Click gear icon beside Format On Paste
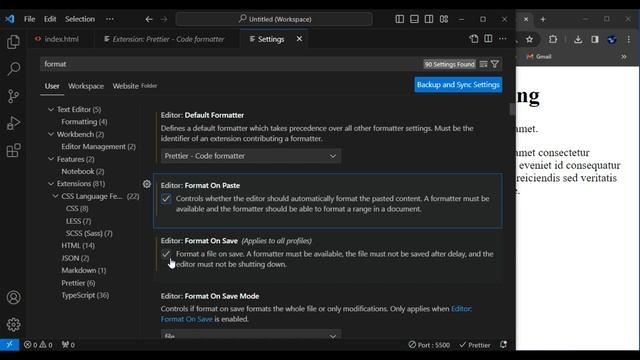Viewport: 640px width, 360px height. pos(147,184)
